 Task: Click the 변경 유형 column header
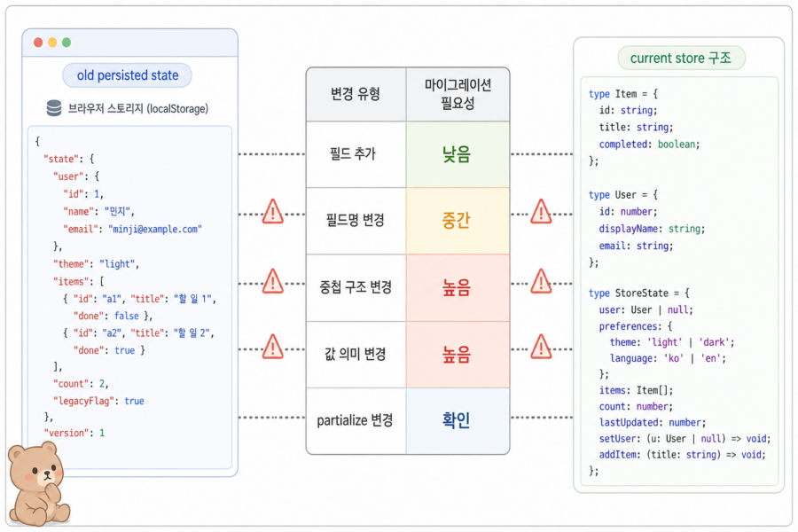click(356, 94)
